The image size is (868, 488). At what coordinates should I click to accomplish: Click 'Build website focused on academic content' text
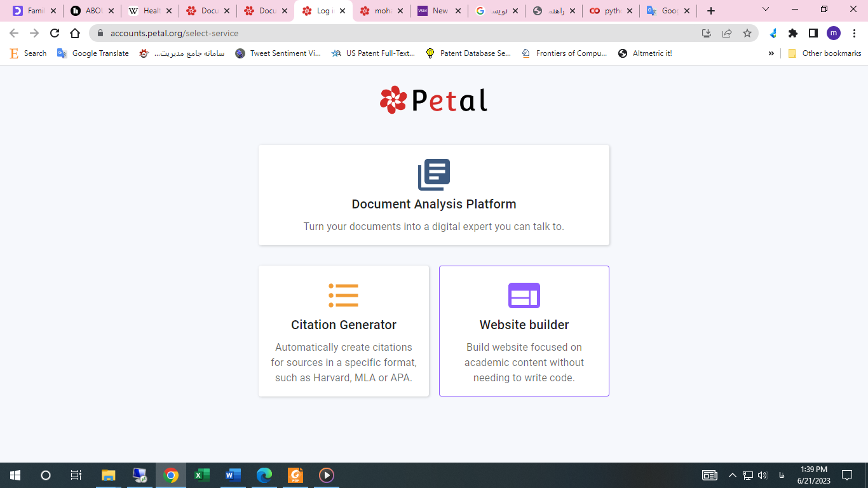tap(524, 362)
